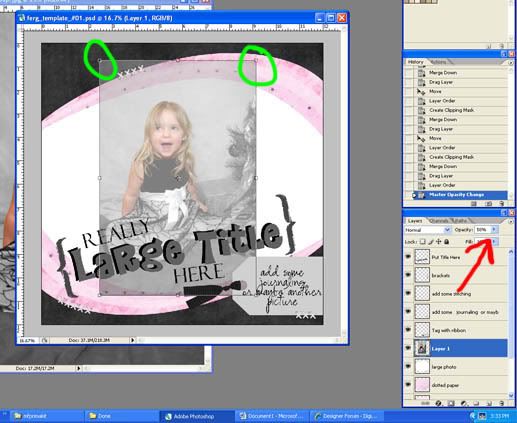
Task: Open the History panel flyout menu
Action: click(511, 62)
